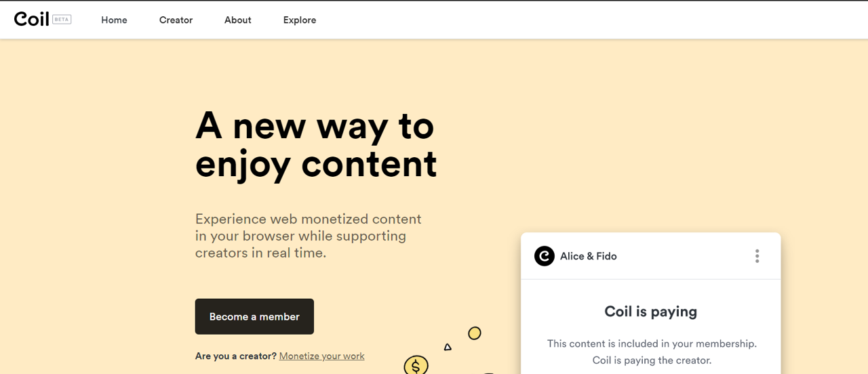This screenshot has width=868, height=374.
Task: Click the Coil logo in the header
Action: [31, 19]
